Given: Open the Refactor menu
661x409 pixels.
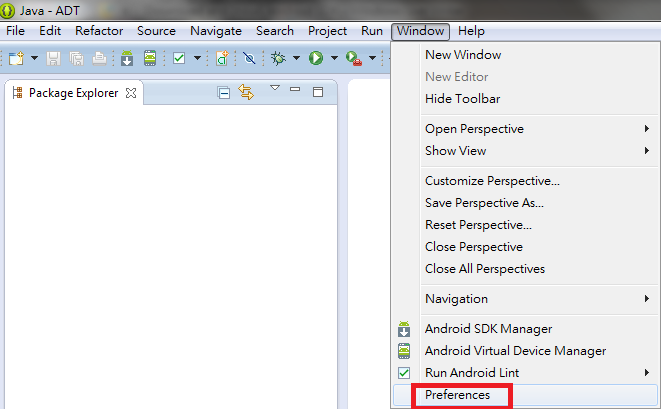Looking at the screenshot, I should coord(99,31).
